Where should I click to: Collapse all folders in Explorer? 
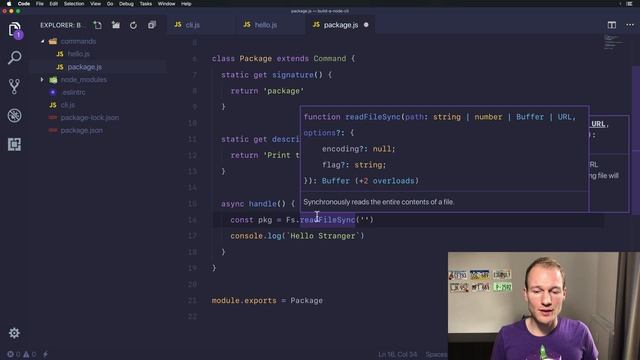coord(151,25)
